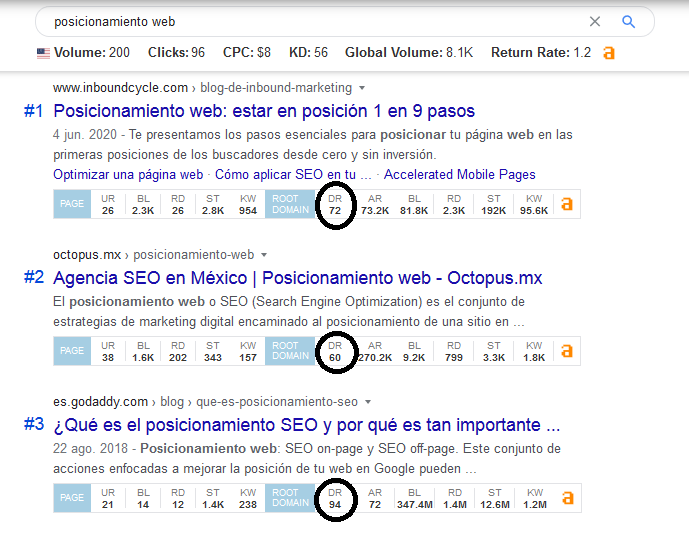Click the domain ST 192K value for inboundcycle
The height and width of the screenshot is (535, 689).
click(493, 210)
